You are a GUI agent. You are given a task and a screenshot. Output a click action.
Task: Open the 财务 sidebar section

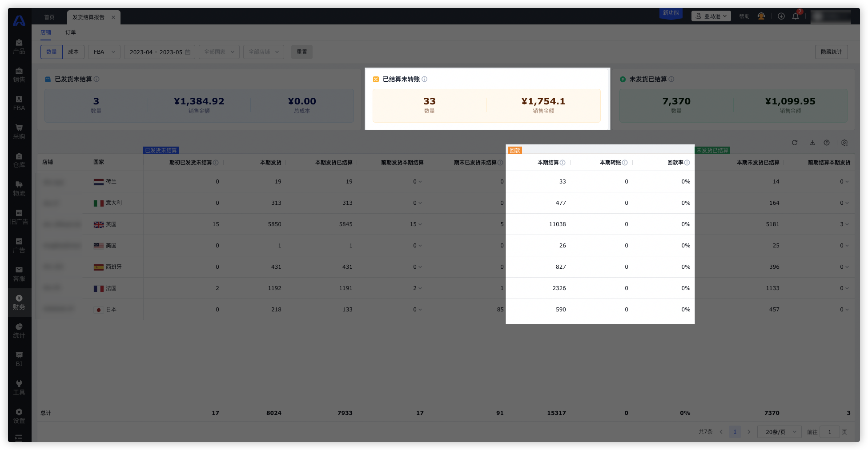point(19,303)
